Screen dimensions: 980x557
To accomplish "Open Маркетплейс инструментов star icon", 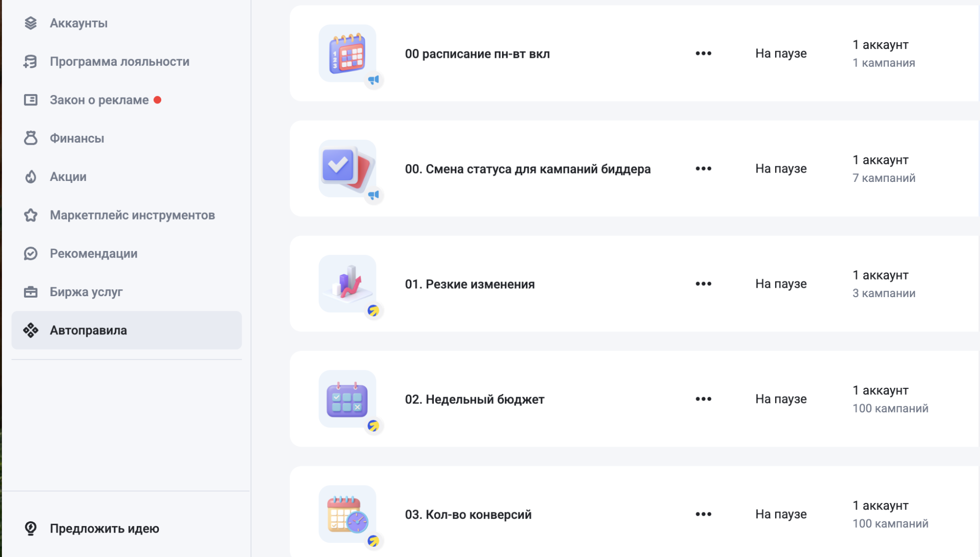I will pyautogui.click(x=30, y=215).
